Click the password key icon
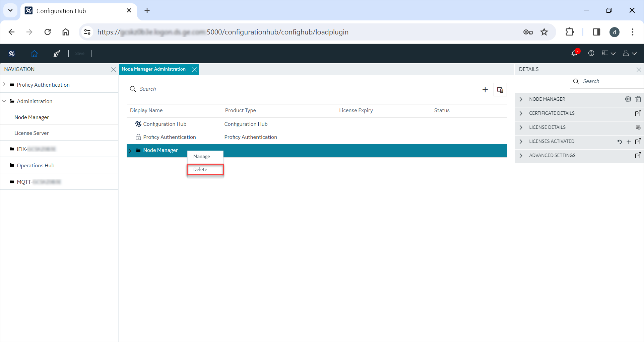644x342 pixels. [x=528, y=32]
